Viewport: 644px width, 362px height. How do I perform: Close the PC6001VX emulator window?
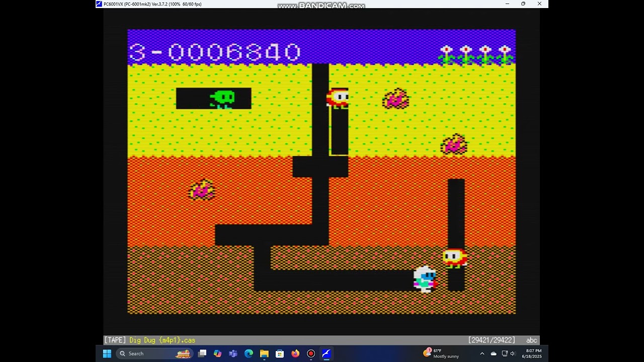pyautogui.click(x=539, y=4)
